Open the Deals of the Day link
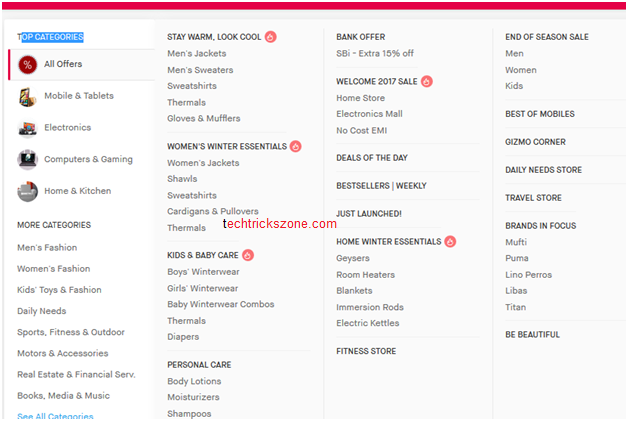Image resolution: width=628 pixels, height=421 pixels. click(x=374, y=158)
